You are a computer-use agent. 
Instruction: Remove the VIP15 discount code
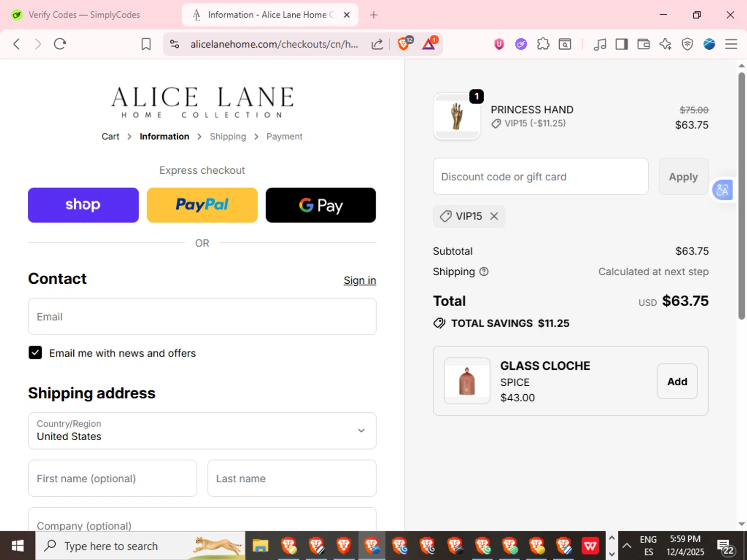494,216
